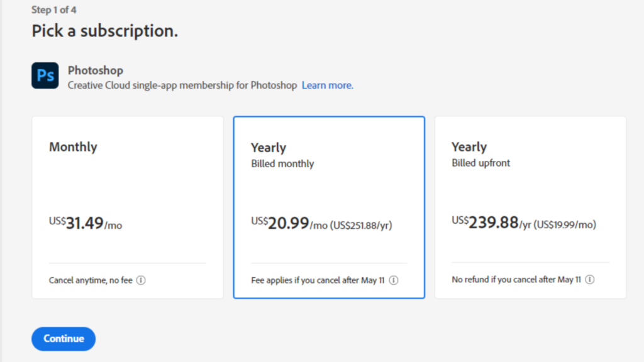Open info icon next to Cancel anytime, no fee
The height and width of the screenshot is (362, 644).
pyautogui.click(x=141, y=280)
